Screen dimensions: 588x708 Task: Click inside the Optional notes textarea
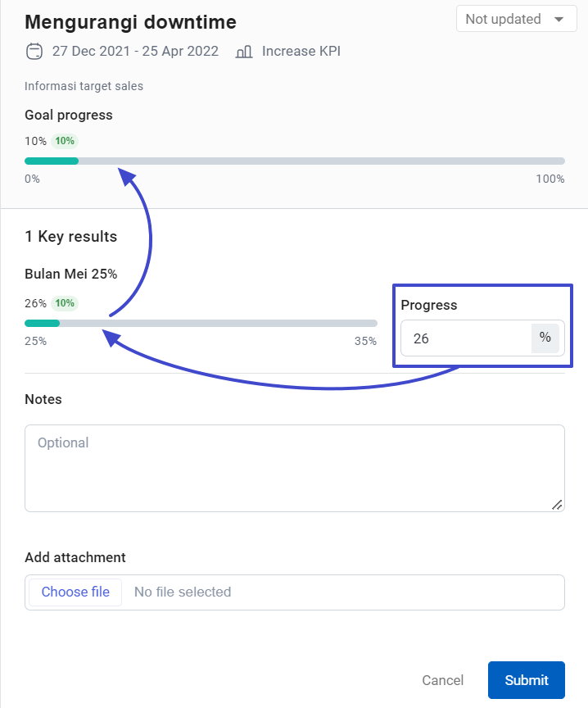pyautogui.click(x=295, y=467)
